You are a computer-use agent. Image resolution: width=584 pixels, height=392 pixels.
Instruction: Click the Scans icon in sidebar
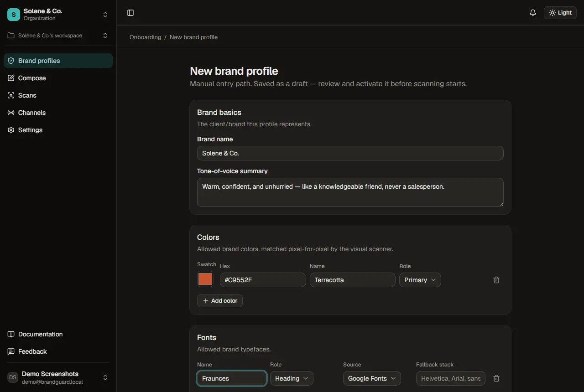(x=11, y=95)
